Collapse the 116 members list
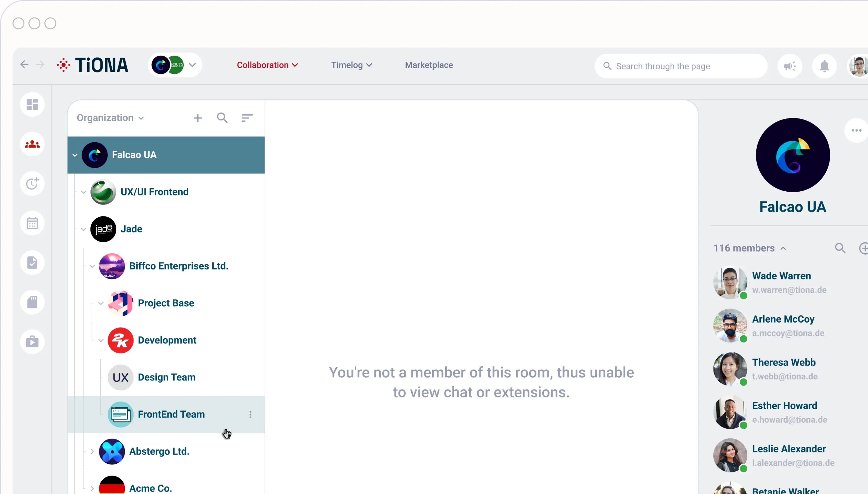The image size is (868, 494). 783,248
